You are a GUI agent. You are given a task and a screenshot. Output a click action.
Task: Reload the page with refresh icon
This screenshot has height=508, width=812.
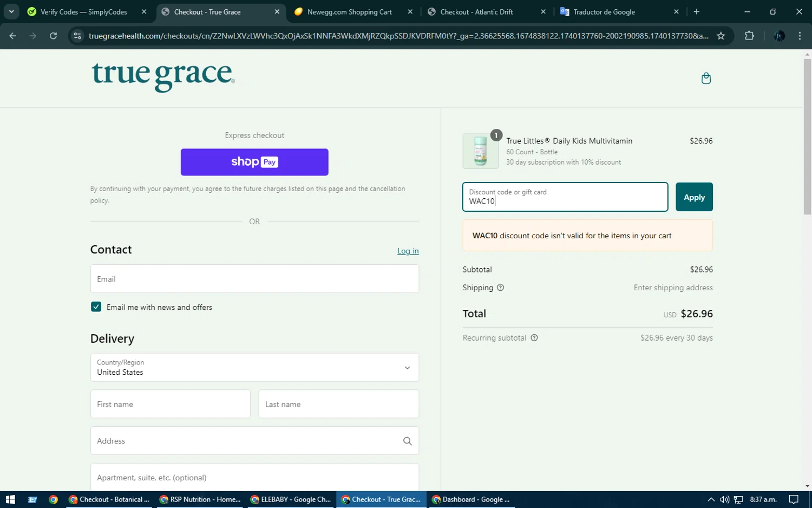click(53, 36)
